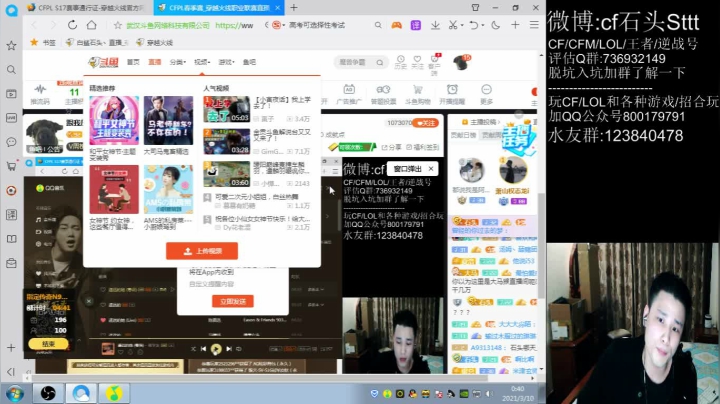Go to previous track in QQ Music

[x=203, y=349]
